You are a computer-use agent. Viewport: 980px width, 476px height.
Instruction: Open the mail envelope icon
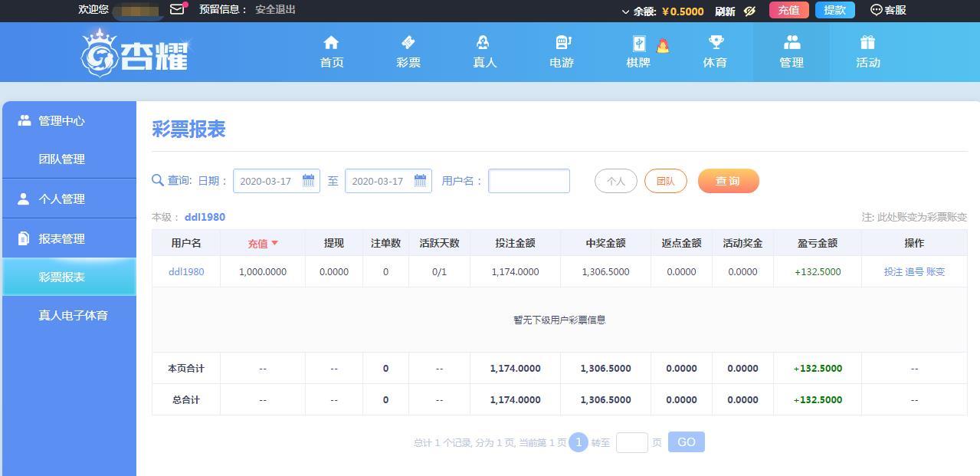click(177, 10)
